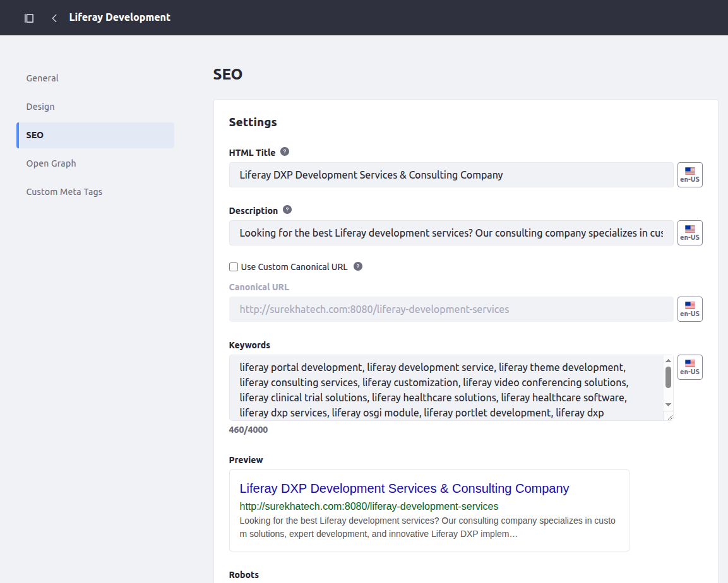Click the preview description snippet text
This screenshot has height=583, width=728.
tap(427, 527)
